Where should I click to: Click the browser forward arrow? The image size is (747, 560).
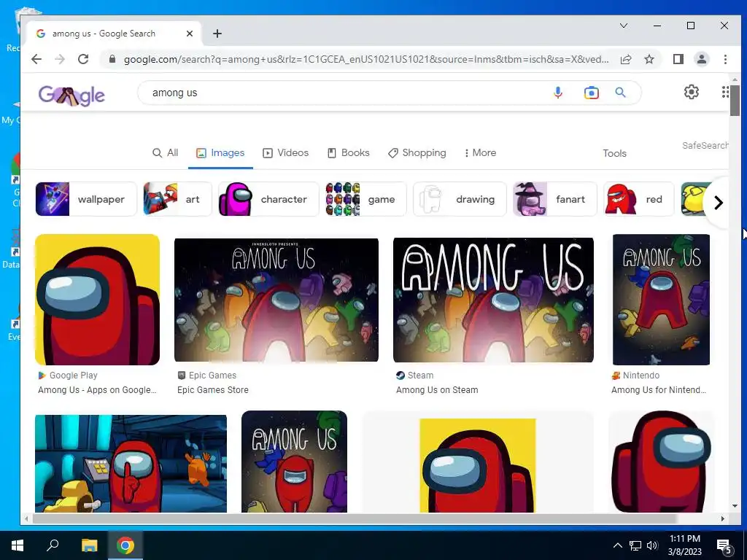(60, 59)
